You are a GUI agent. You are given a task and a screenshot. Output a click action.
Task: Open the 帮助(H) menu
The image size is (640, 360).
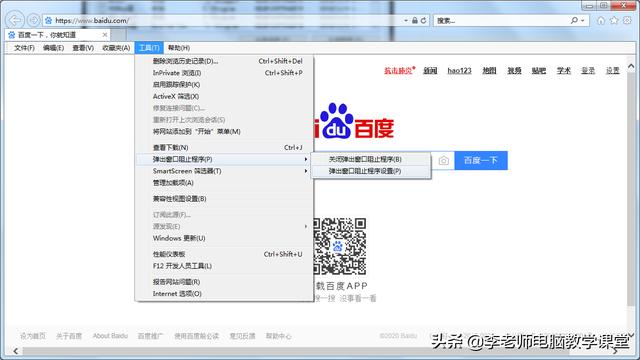coord(179,48)
